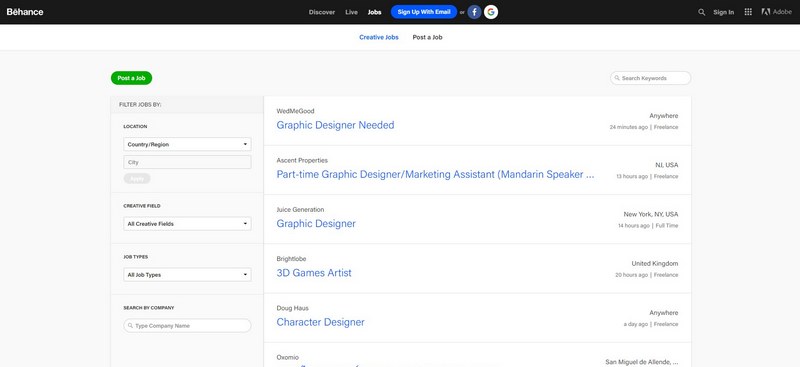Sign up with Facebook icon
The height and width of the screenshot is (367, 800).
pos(474,12)
